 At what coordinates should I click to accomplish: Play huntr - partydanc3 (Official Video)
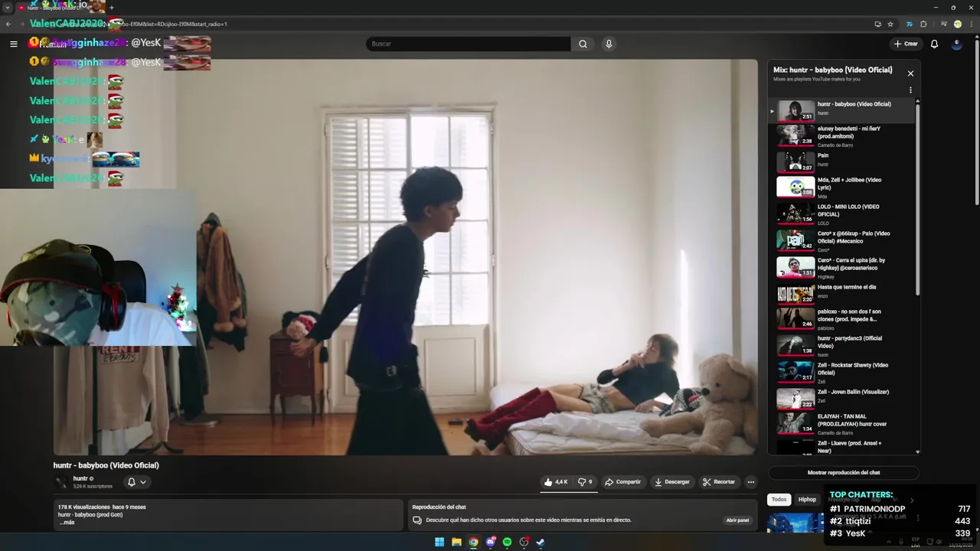point(842,346)
